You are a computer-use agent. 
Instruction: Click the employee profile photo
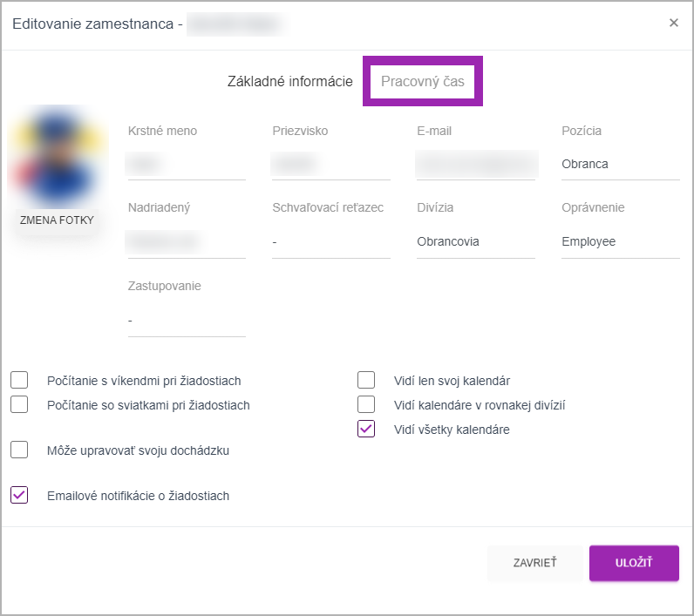point(58,158)
